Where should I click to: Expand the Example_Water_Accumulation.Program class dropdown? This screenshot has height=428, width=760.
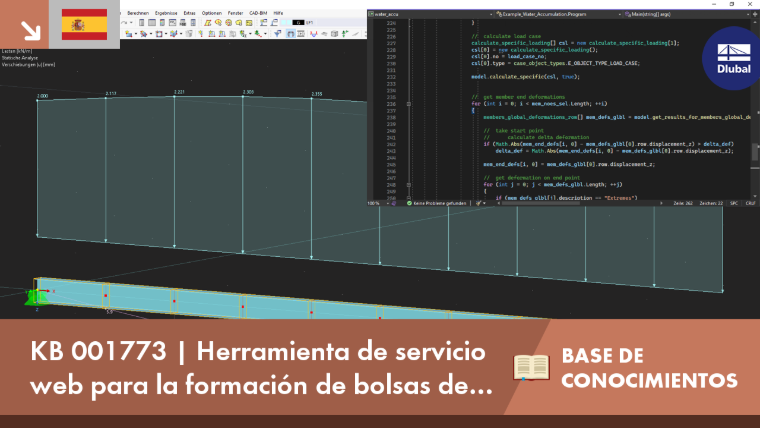point(558,14)
